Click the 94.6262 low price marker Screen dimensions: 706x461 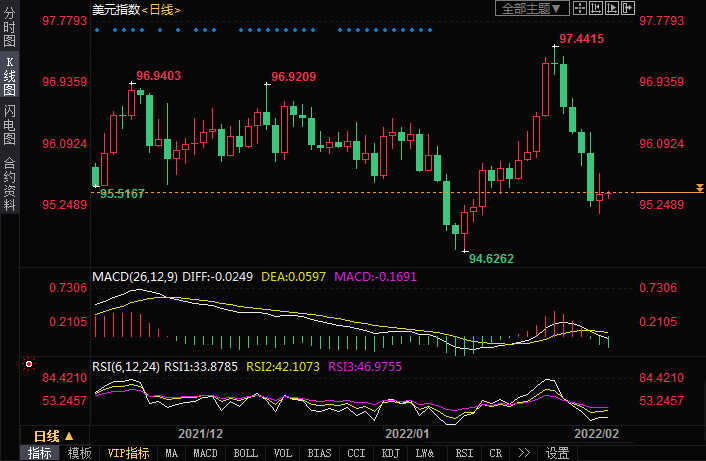491,258
